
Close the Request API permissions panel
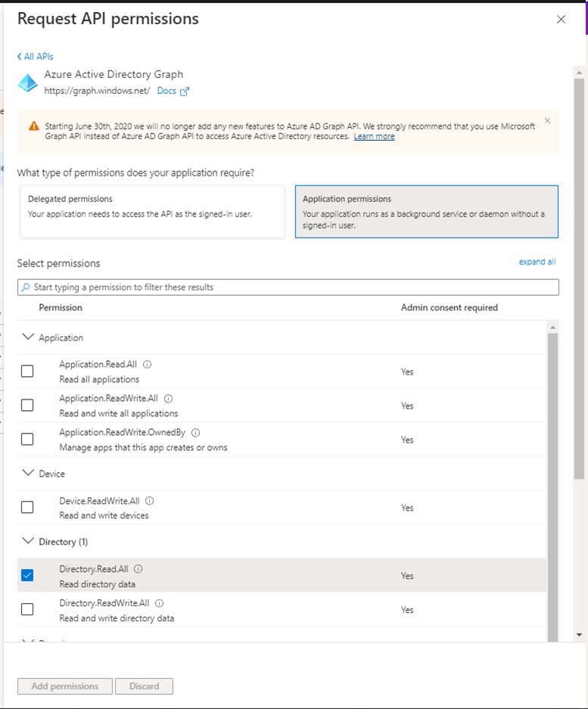(x=561, y=20)
